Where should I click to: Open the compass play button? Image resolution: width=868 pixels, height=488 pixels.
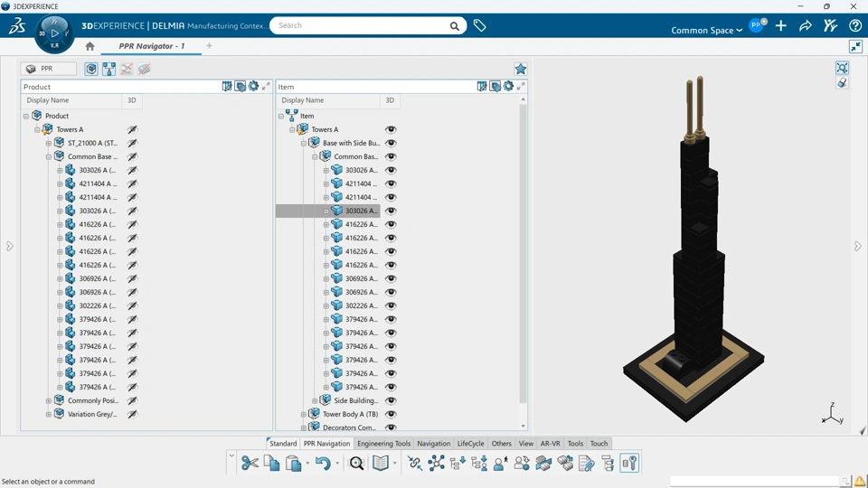54,33
